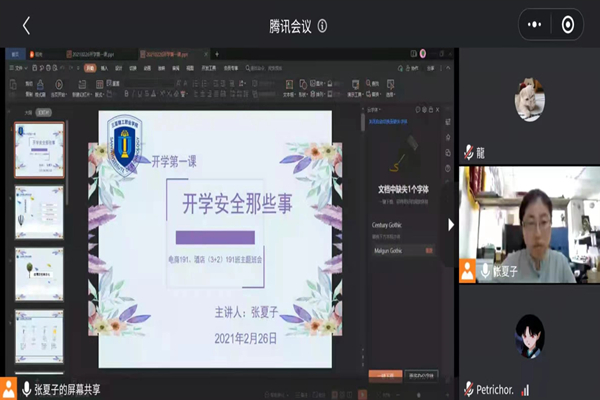Open the meeting info icon beside 腾讯会议
This screenshot has height=400, width=600.
(x=322, y=26)
